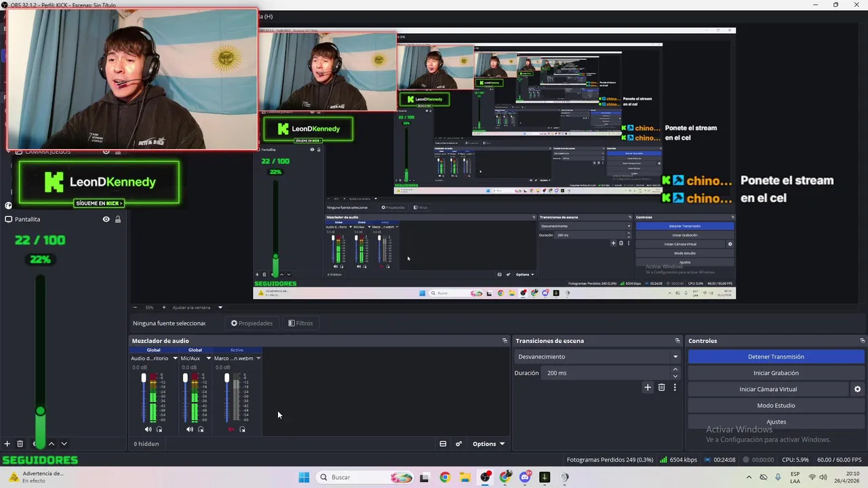The height and width of the screenshot is (488, 868).
Task: Switch audio mixer layout icon
Action: pyautogui.click(x=443, y=444)
